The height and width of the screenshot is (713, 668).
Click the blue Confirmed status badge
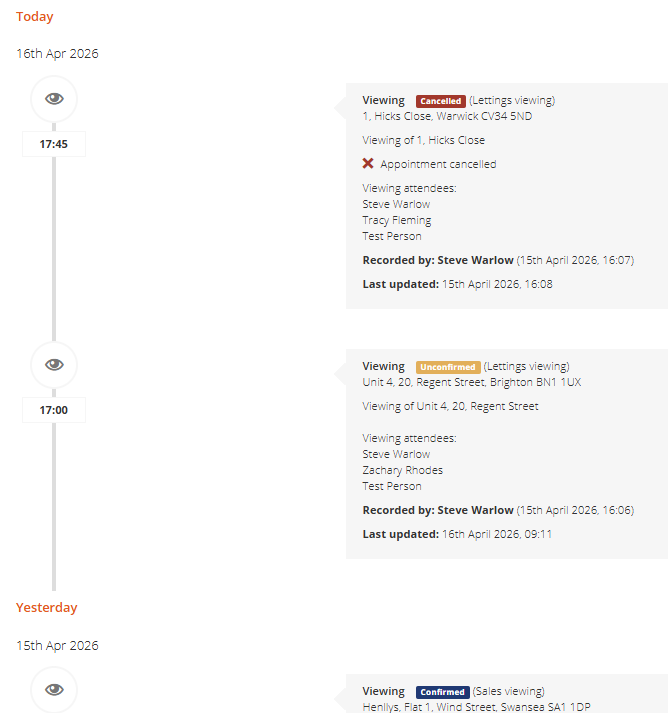[x=442, y=692]
